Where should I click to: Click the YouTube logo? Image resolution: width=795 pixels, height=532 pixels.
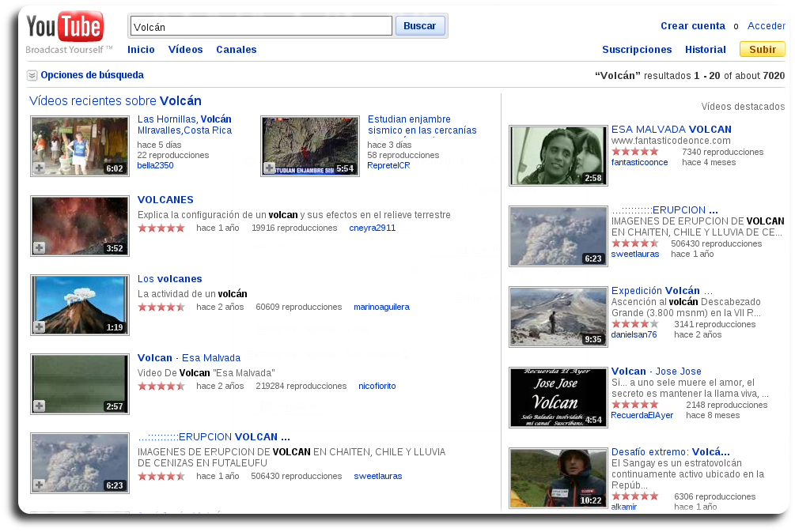[x=65, y=25]
